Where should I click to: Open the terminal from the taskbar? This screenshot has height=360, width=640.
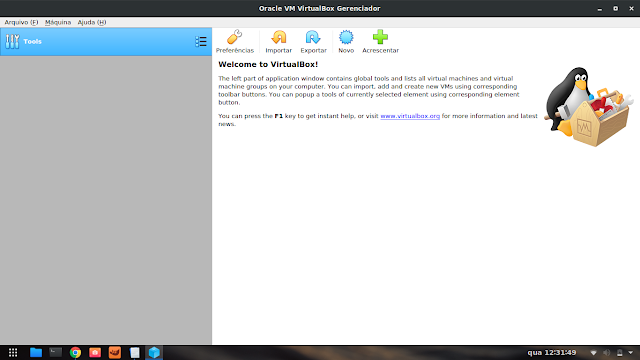(56, 352)
